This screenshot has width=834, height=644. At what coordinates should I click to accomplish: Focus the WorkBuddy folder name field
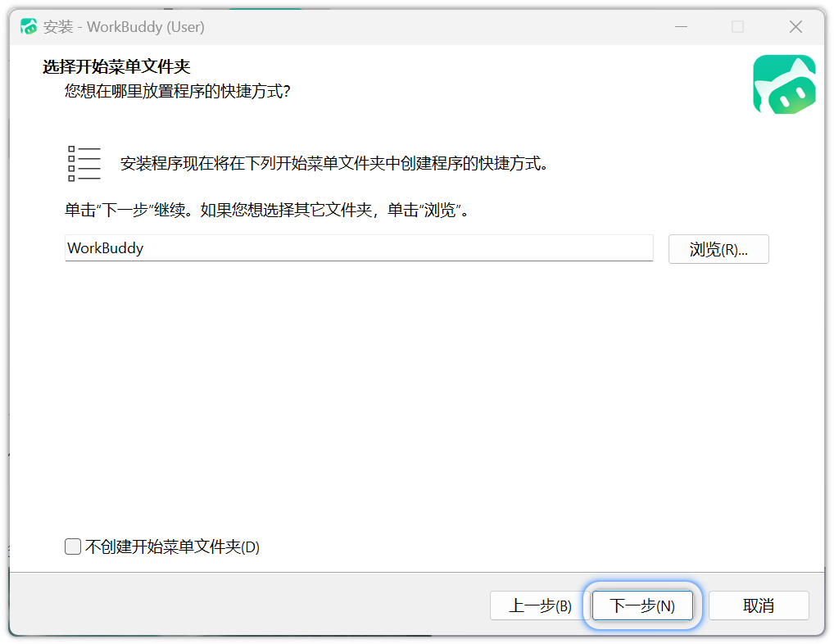tap(359, 248)
